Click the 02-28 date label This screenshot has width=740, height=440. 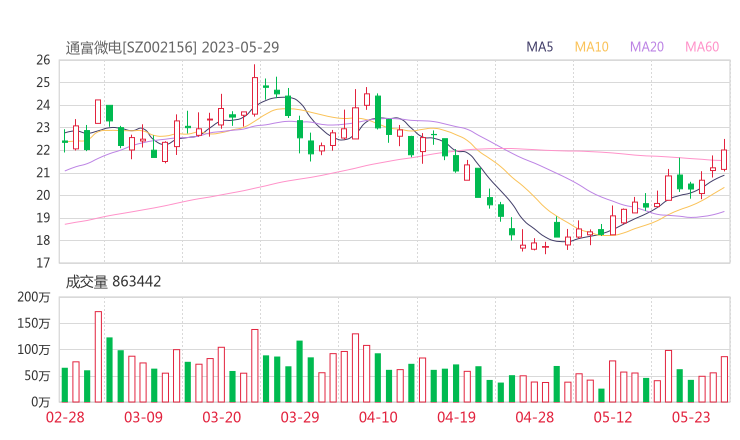coord(65,417)
